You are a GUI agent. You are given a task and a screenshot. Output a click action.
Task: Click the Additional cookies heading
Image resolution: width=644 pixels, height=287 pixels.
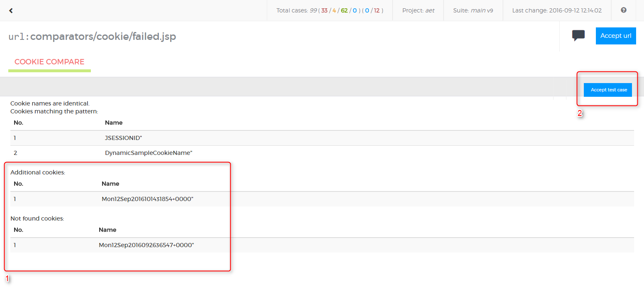coord(38,172)
